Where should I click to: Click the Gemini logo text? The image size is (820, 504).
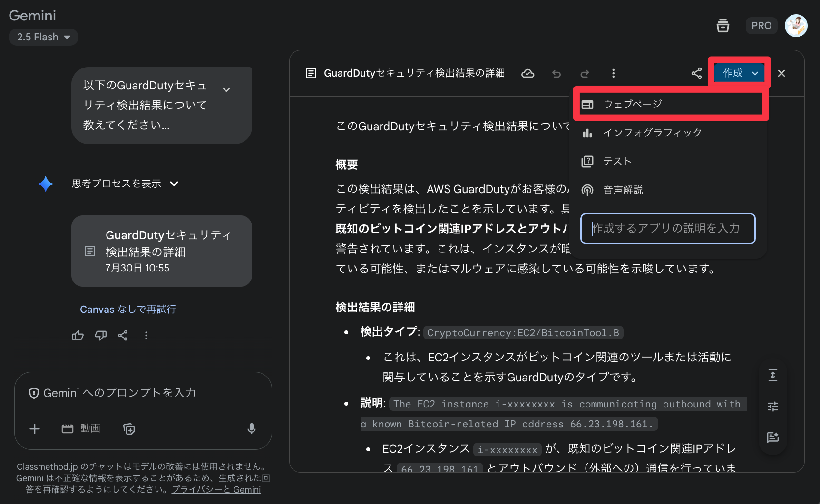[x=32, y=16]
